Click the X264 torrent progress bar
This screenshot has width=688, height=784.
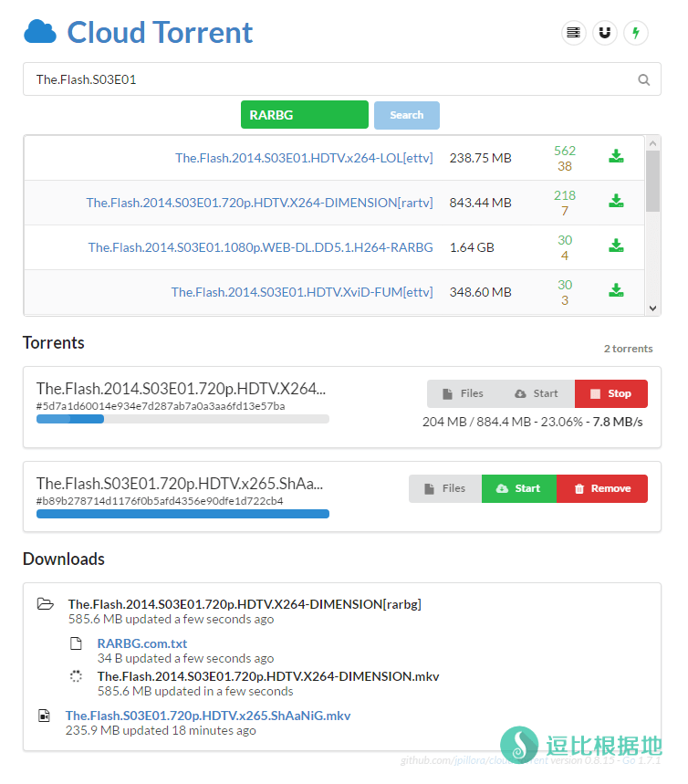pyautogui.click(x=182, y=419)
